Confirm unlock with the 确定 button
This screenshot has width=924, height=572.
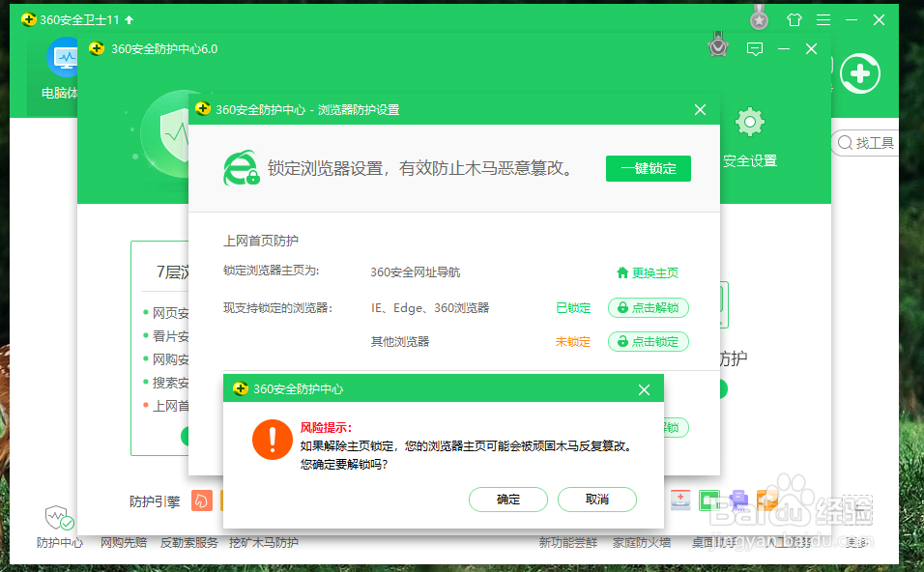(x=508, y=500)
